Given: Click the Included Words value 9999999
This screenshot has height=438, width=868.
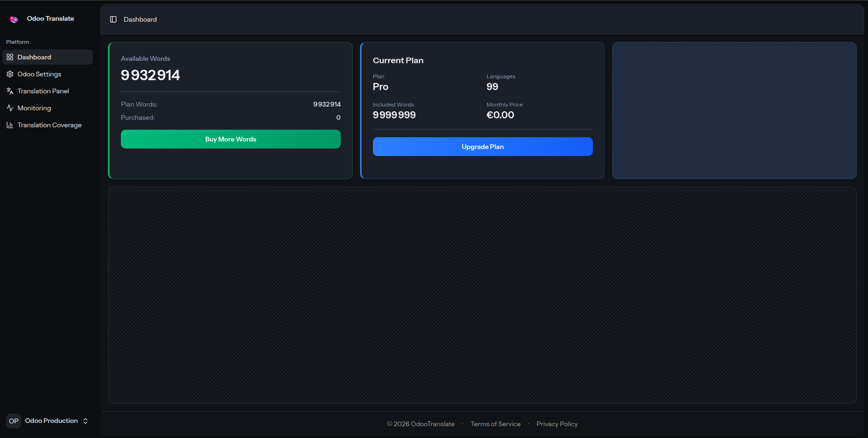Looking at the screenshot, I should pyautogui.click(x=394, y=115).
